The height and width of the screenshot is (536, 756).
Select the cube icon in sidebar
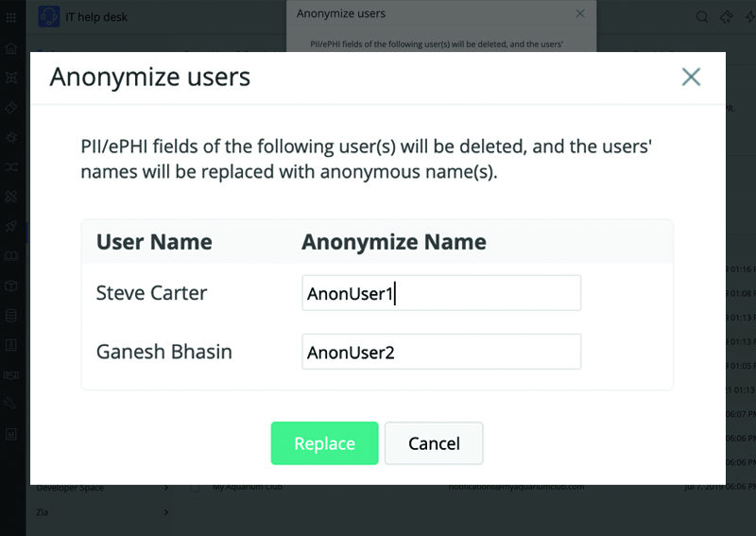click(11, 285)
